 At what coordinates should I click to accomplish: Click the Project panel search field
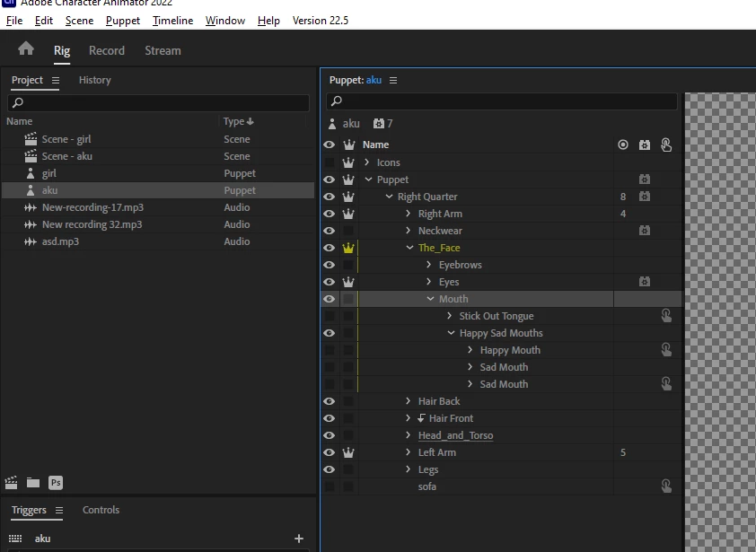point(158,102)
